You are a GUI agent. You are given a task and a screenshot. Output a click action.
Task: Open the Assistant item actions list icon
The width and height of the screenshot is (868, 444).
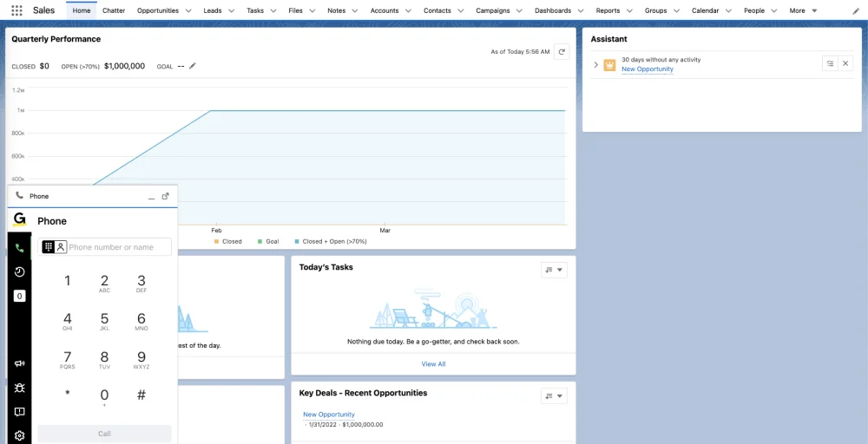(830, 63)
